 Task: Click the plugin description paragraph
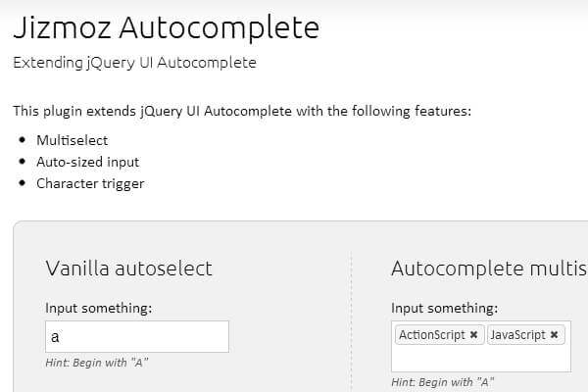point(242,111)
